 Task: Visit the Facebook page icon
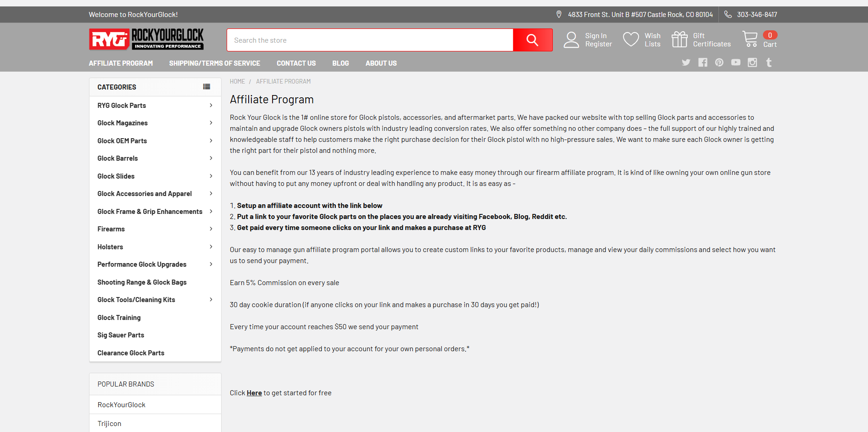(x=702, y=62)
